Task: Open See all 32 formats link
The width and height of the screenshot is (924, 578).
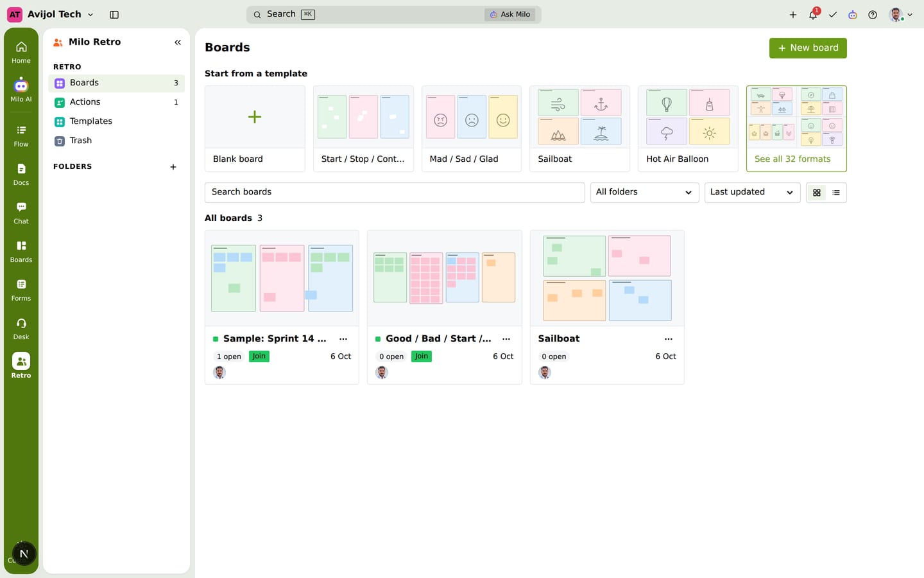Action: click(x=796, y=128)
